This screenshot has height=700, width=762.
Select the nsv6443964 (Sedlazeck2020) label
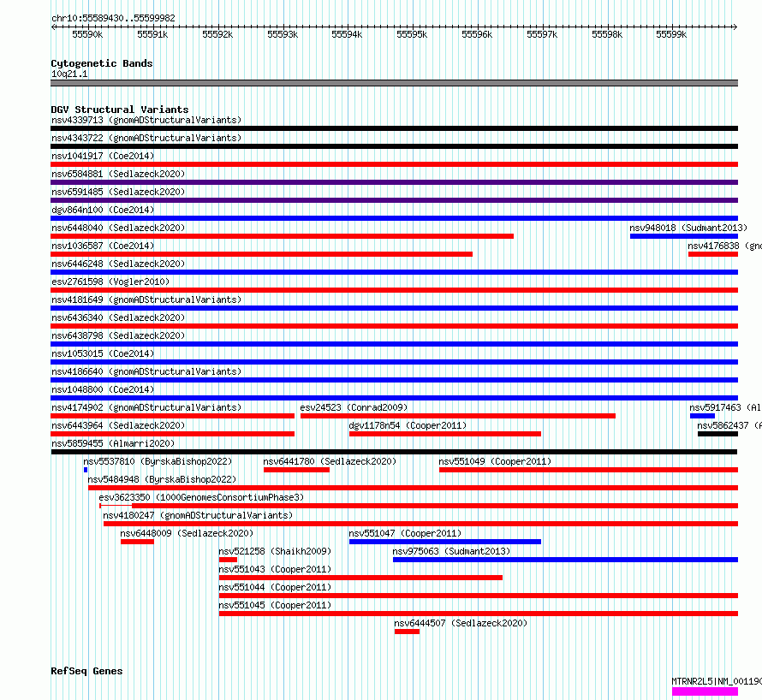point(118,425)
